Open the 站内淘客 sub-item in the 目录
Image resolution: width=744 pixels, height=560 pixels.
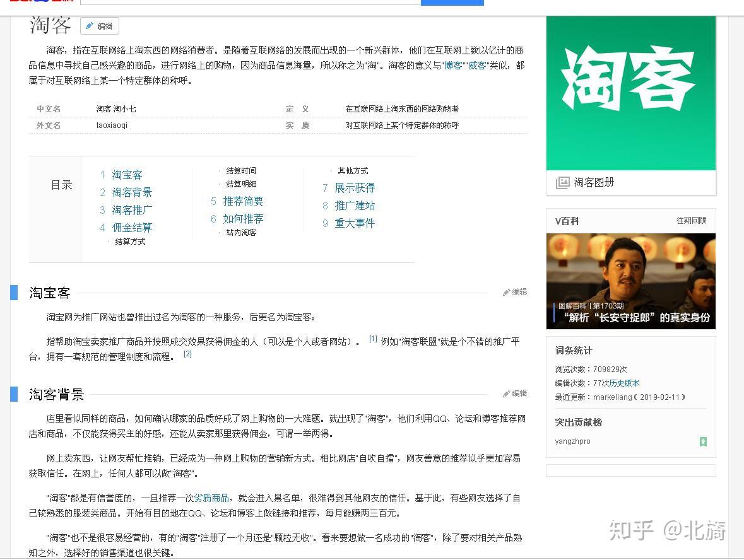[241, 232]
